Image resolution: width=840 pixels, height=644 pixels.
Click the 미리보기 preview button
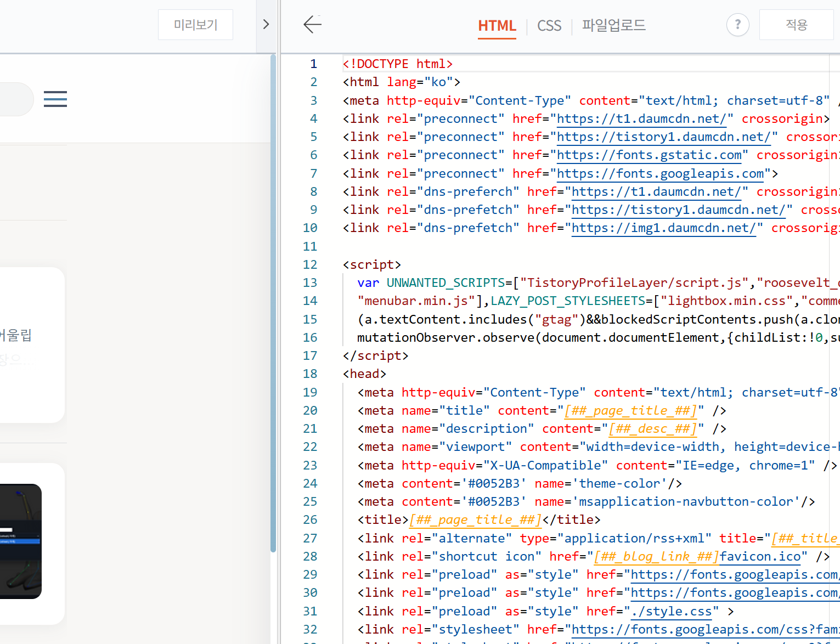(x=195, y=25)
